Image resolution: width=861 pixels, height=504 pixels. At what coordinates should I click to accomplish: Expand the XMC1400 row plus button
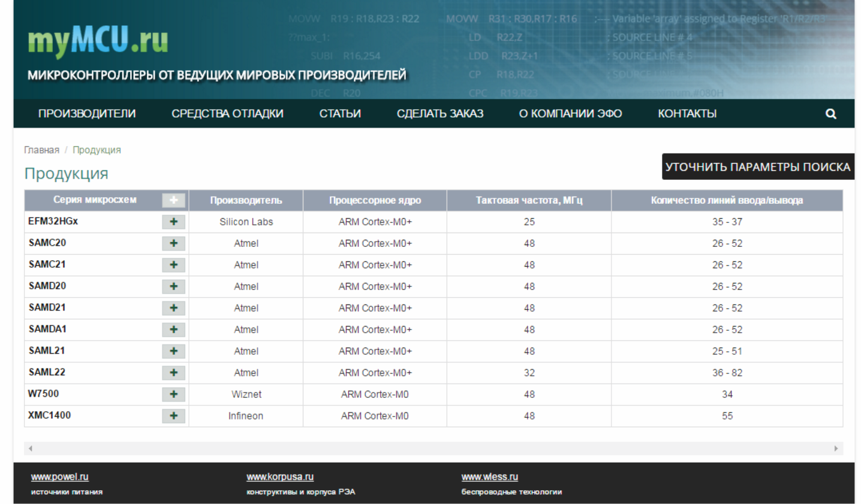pyautogui.click(x=173, y=416)
